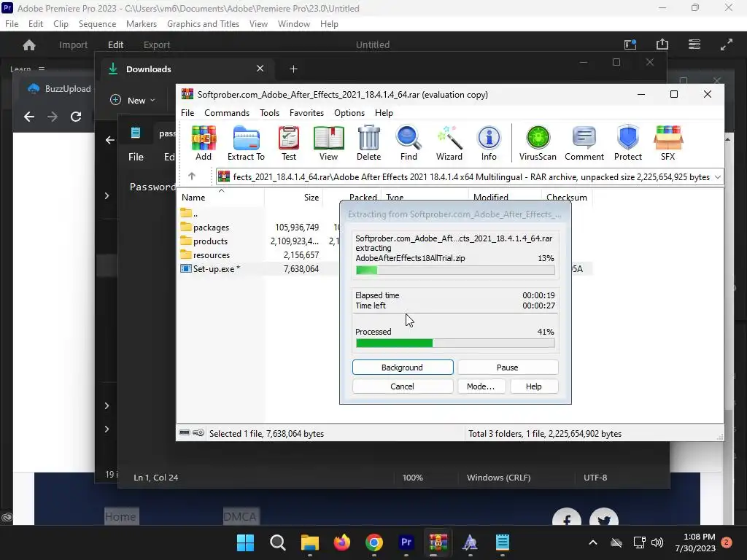747x560 pixels.
Task: Go back in the BuzzUpload browser
Action: (x=29, y=117)
